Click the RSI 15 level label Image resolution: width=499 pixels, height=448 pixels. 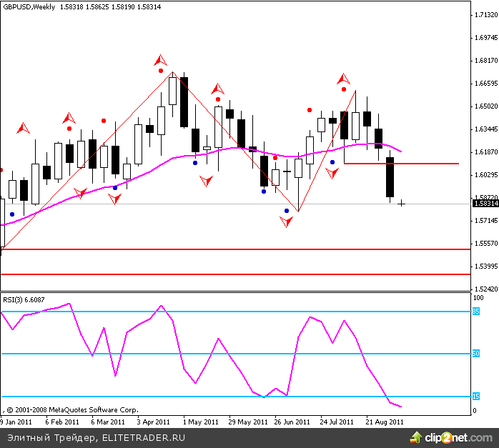[x=475, y=397]
